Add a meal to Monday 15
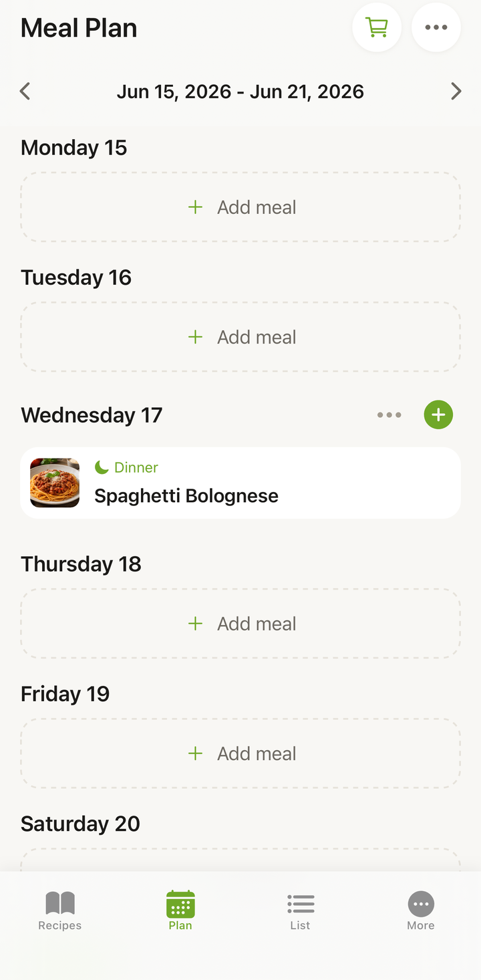The width and height of the screenshot is (481, 980). (240, 207)
